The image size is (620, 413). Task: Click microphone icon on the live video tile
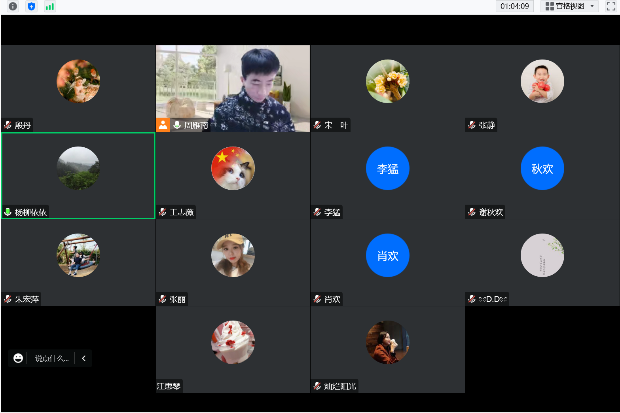coord(177,125)
